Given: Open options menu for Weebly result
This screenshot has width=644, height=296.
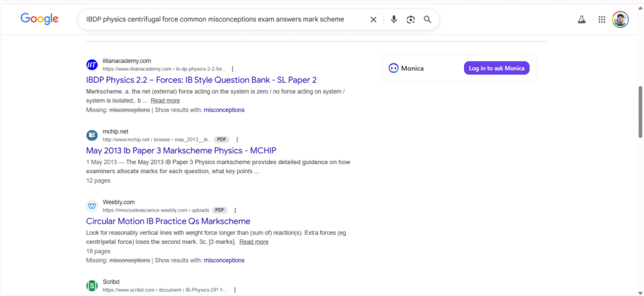Looking at the screenshot, I should pos(235,211).
